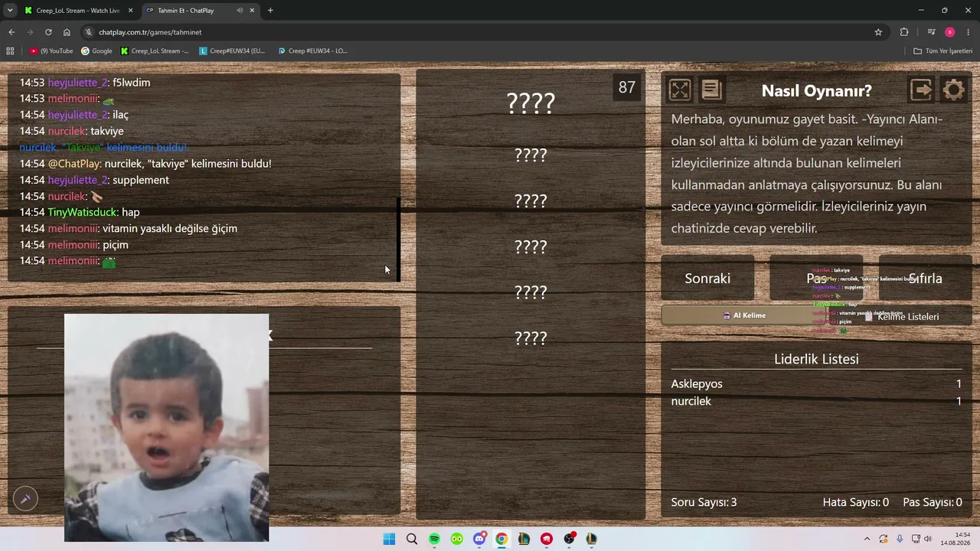Click TinyWatisduck username in chat
This screenshot has width=980, height=551.
point(83,212)
